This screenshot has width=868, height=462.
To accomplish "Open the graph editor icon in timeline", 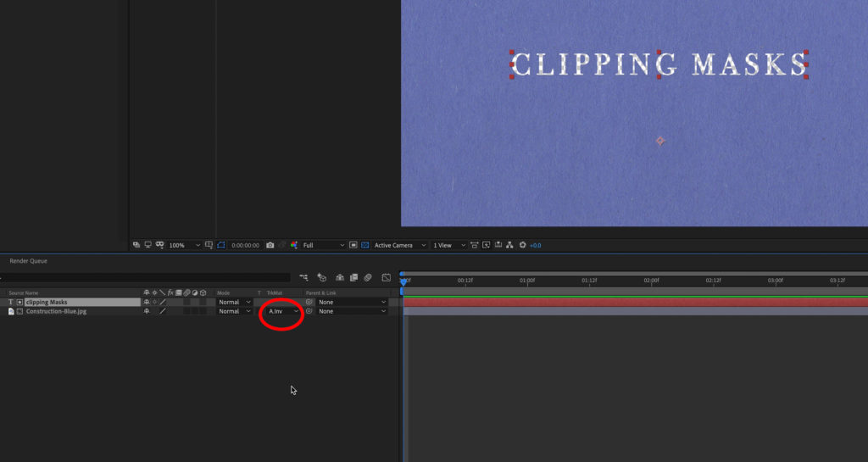I will point(386,277).
